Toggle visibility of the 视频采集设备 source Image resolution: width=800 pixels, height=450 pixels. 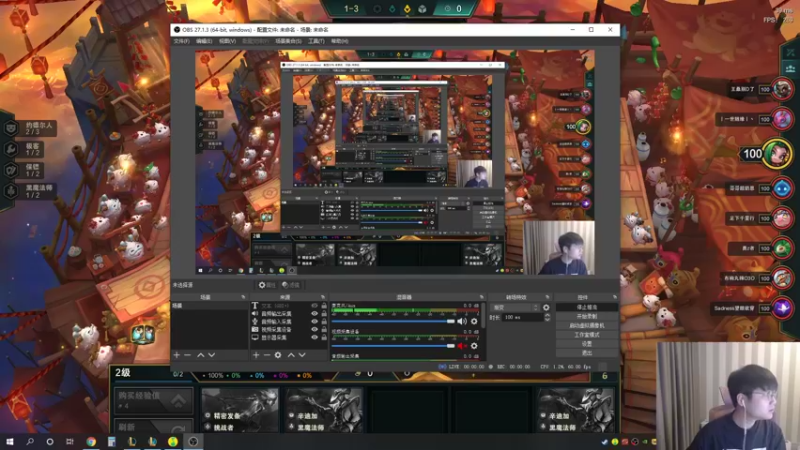tap(314, 330)
